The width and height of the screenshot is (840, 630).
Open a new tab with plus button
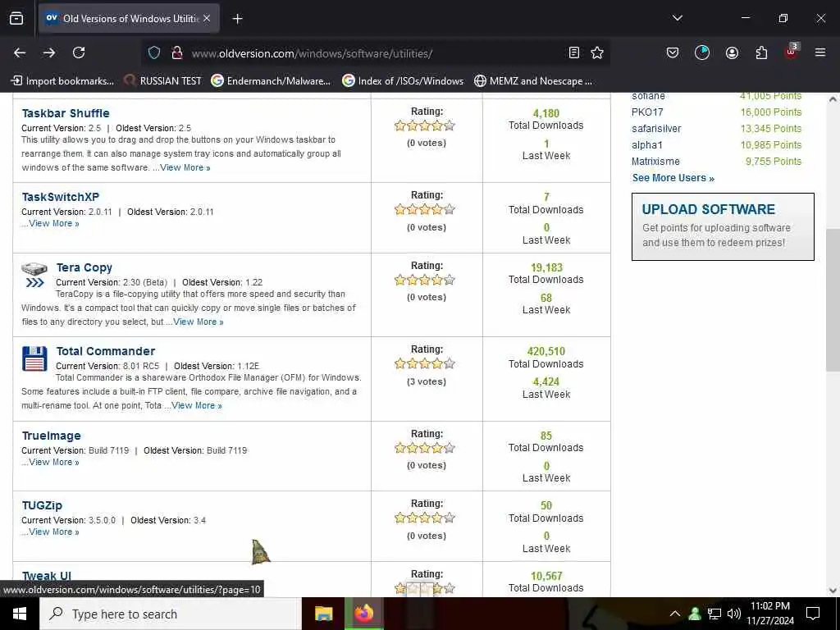(x=237, y=19)
